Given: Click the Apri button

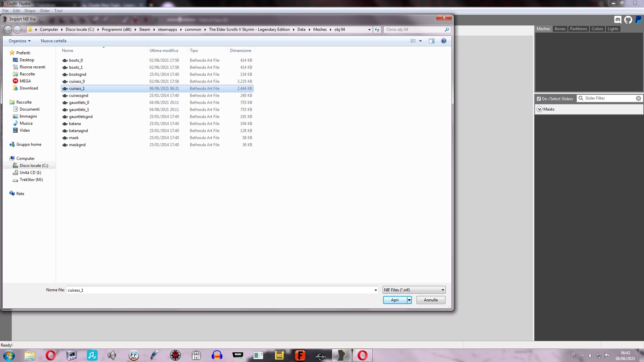Looking at the screenshot, I should [x=395, y=300].
